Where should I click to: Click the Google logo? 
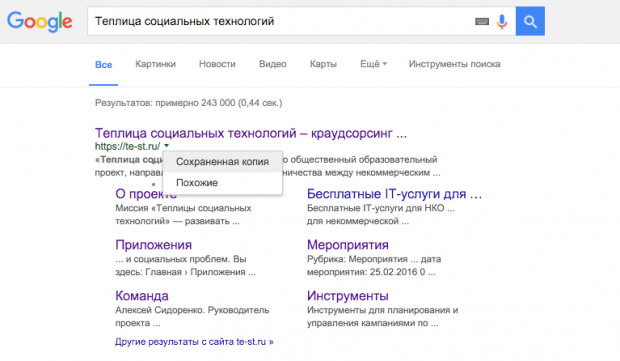40,21
